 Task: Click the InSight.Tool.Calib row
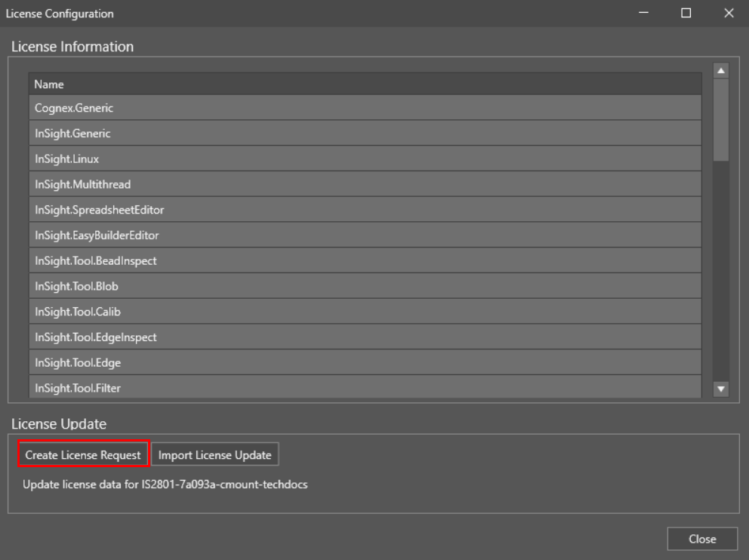(365, 312)
